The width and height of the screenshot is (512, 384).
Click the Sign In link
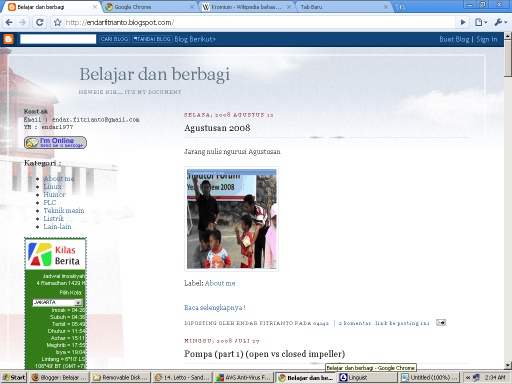click(x=487, y=39)
